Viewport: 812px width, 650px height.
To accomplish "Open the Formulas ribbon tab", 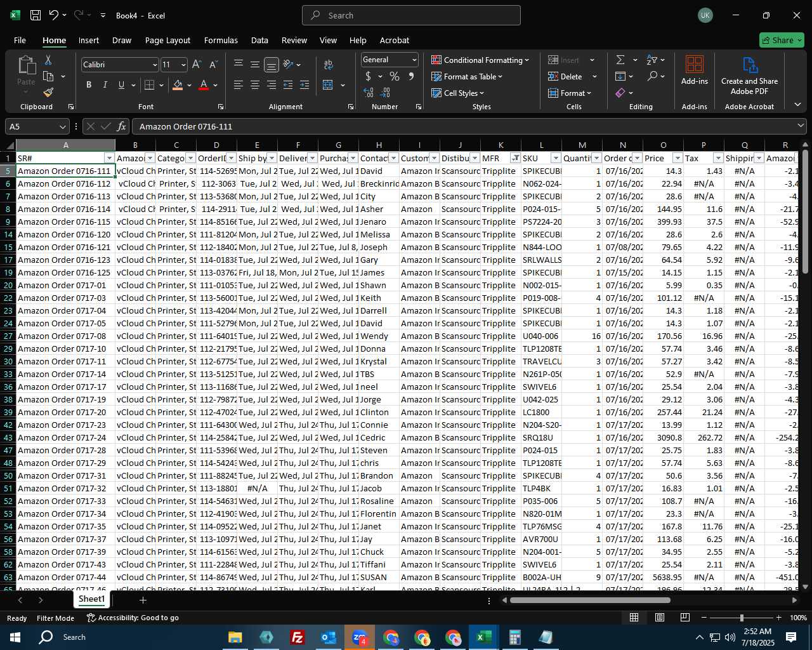I will 221,40.
